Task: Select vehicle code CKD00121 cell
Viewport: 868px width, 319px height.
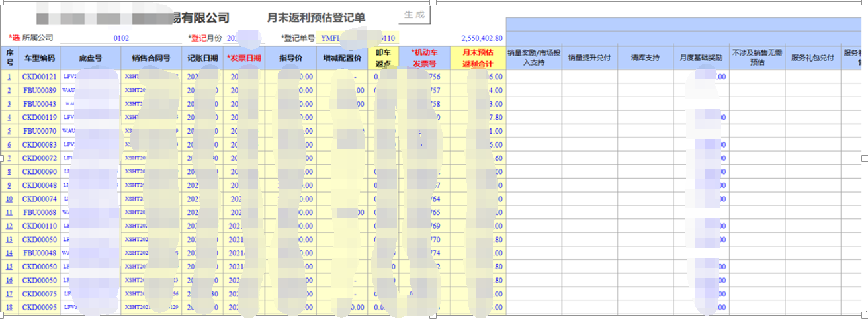Action: coord(40,77)
